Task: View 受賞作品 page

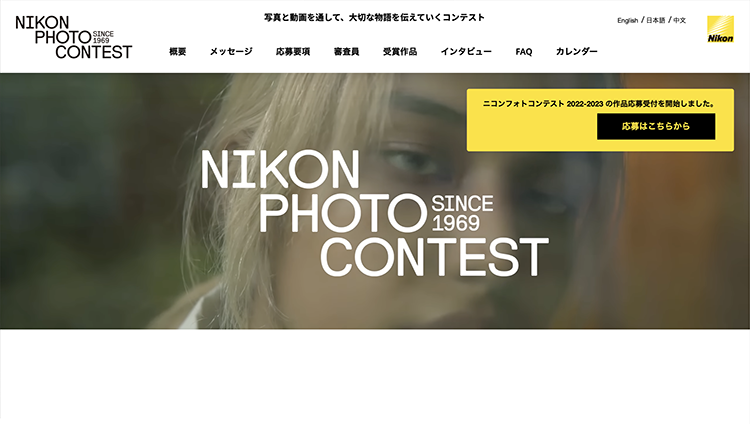Action: pyautogui.click(x=400, y=51)
